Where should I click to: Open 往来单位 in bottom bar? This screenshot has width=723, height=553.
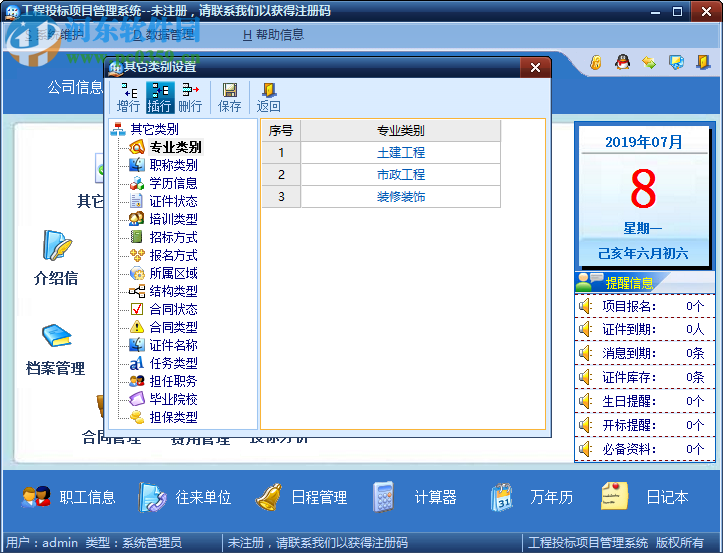[x=184, y=498]
